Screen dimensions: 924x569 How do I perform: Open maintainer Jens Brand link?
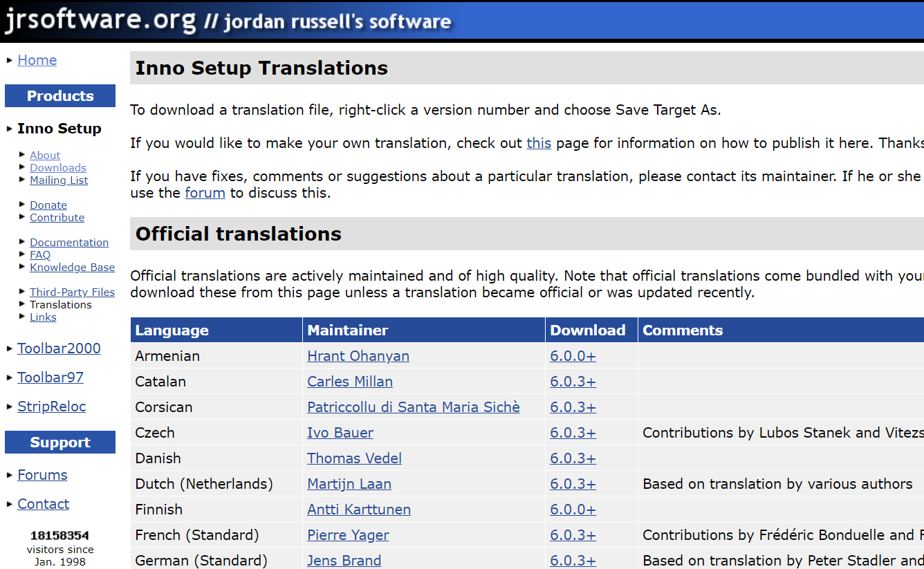[344, 561]
